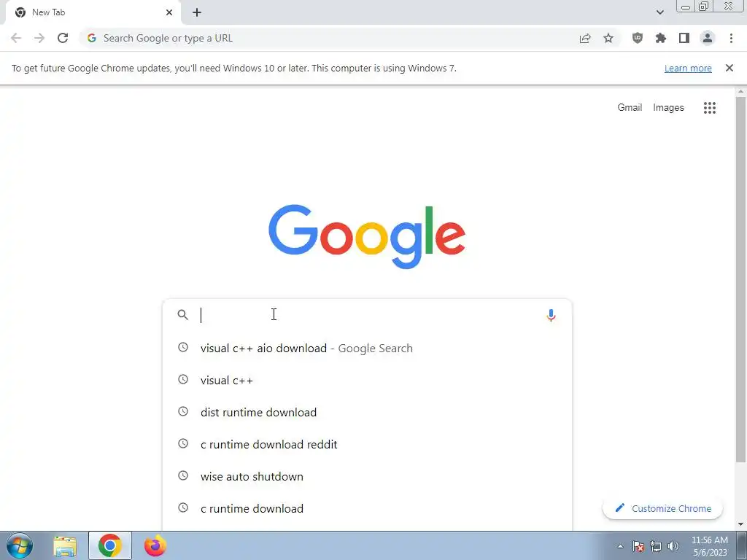Image resolution: width=747 pixels, height=560 pixels.
Task: Open Chrome's three-dot menu
Action: pyautogui.click(x=731, y=38)
